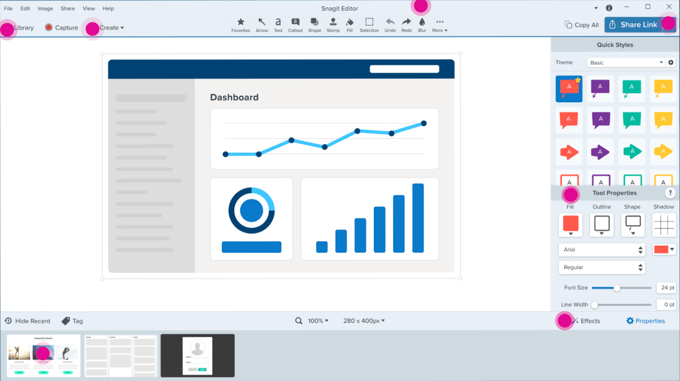Select the Callout tool

pyautogui.click(x=295, y=25)
